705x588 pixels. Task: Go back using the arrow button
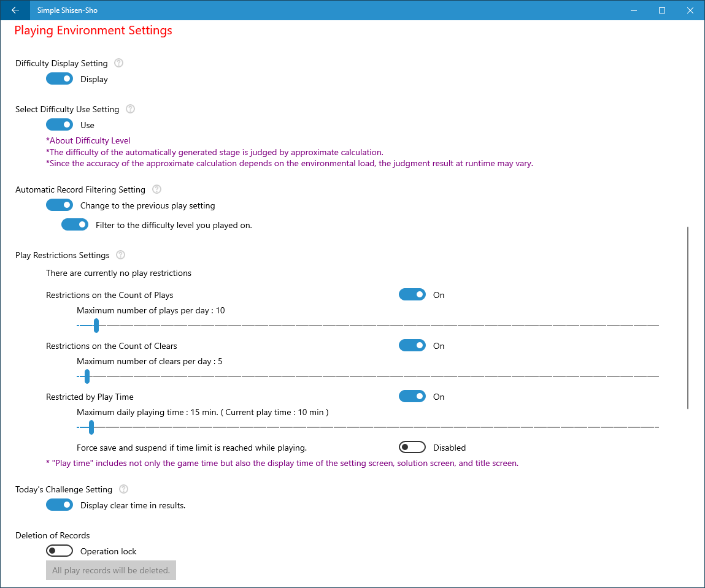click(x=15, y=10)
